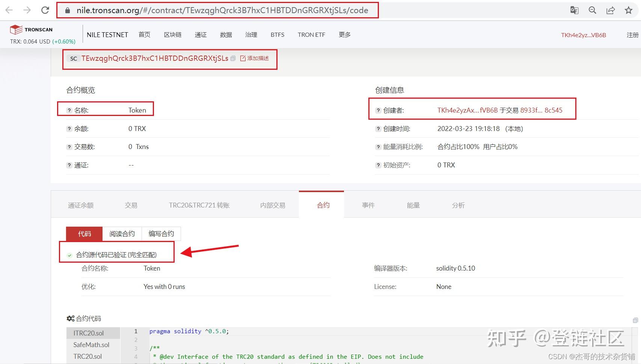Image resolution: width=641 pixels, height=364 pixels.
Task: Open the 通证 navigation menu
Action: point(201,35)
